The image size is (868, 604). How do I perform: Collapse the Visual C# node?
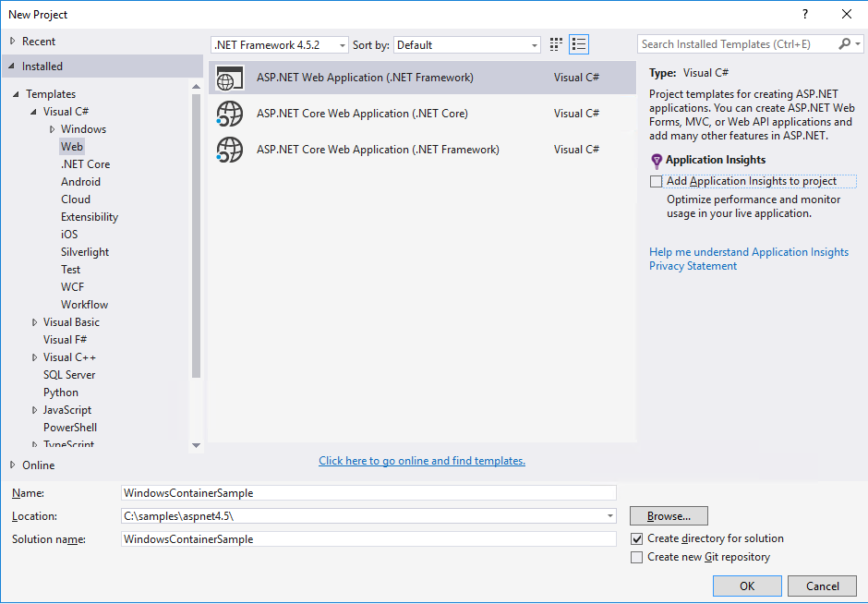point(34,111)
